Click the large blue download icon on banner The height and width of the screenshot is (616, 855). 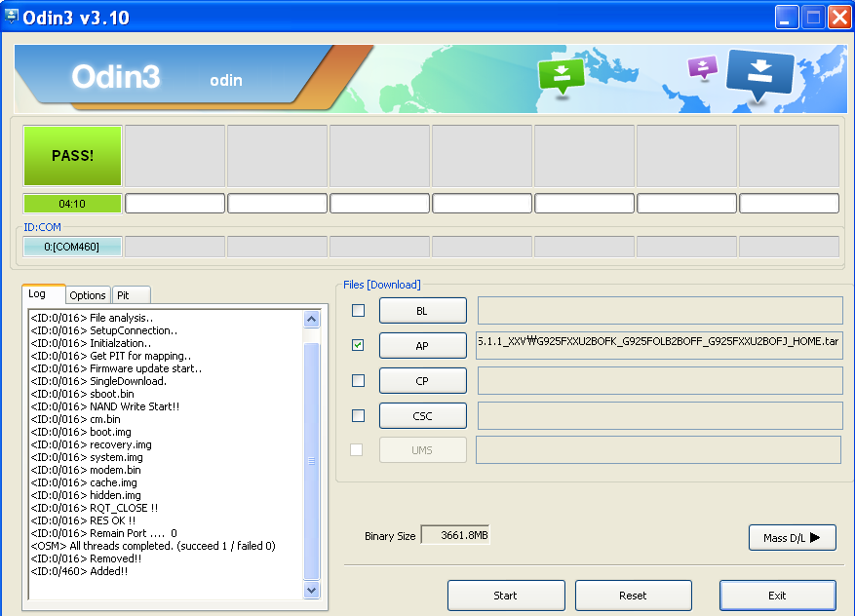click(759, 76)
